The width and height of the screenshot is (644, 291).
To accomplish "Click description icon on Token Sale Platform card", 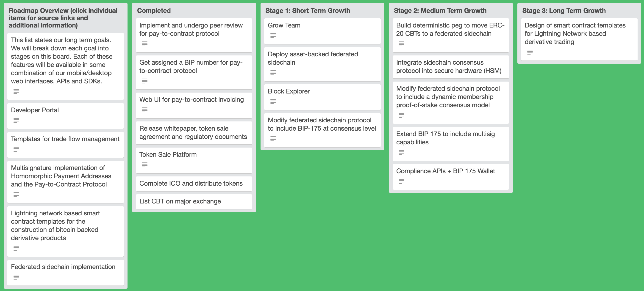I will click(x=144, y=165).
